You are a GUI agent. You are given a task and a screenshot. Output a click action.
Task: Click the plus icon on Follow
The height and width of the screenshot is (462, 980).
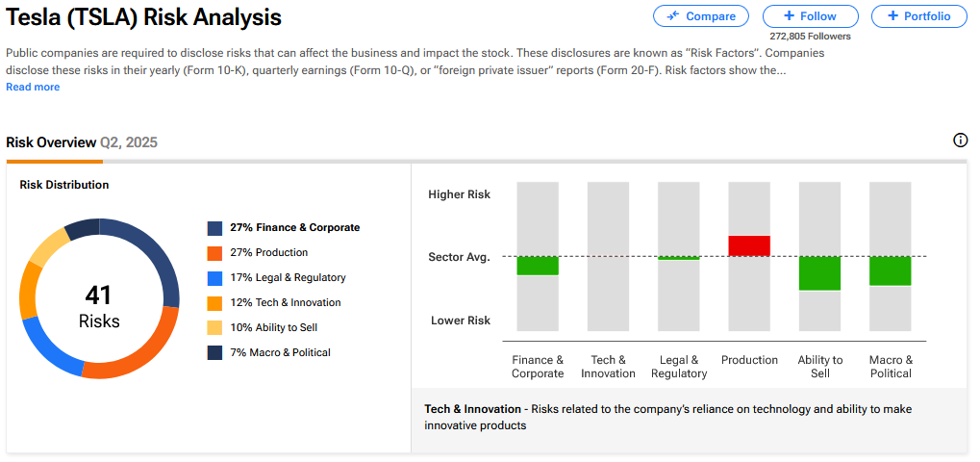pyautogui.click(x=789, y=16)
